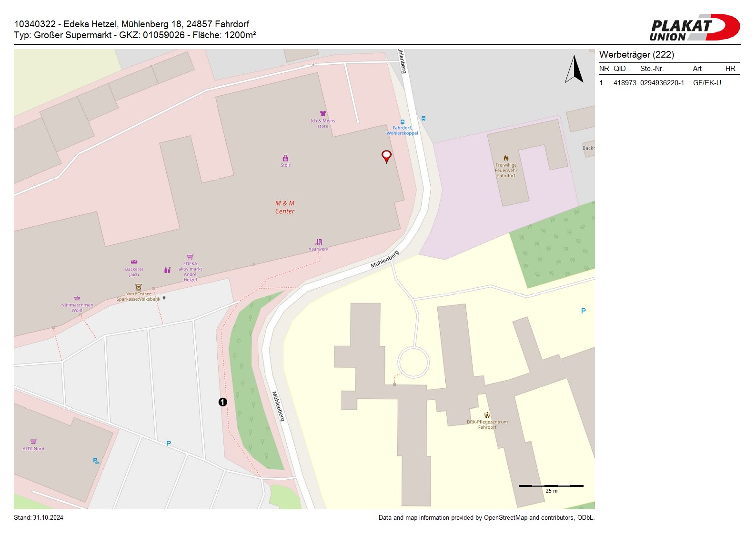Viewport: 756px width, 535px height.
Task: Click the OpenStreetMap attribution text
Action: tap(486, 518)
